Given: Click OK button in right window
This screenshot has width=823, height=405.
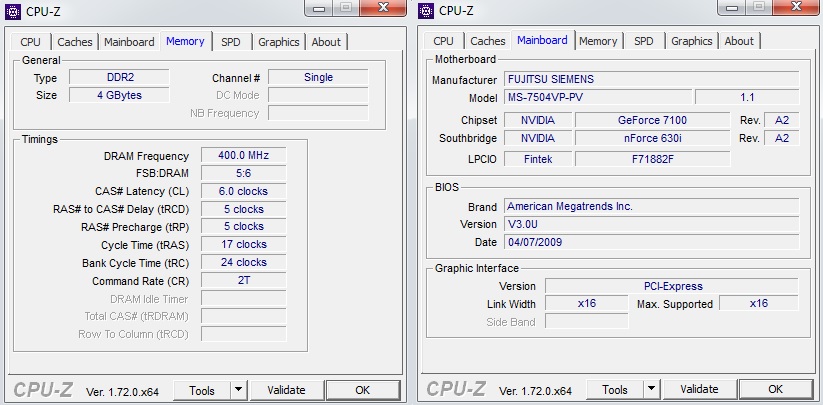Looking at the screenshot, I should 776,390.
